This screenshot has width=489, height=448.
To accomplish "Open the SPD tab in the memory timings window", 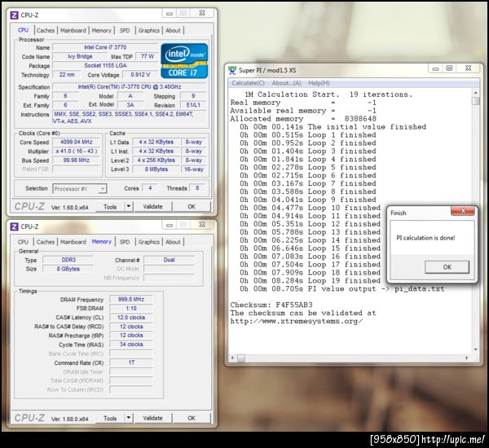I will pos(125,242).
